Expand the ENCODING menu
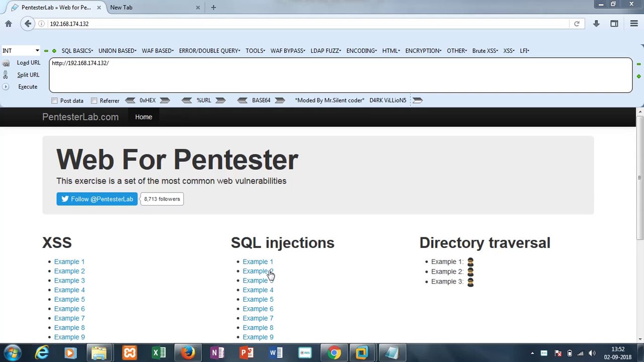Viewport: 644px width, 362px height. 361,51
